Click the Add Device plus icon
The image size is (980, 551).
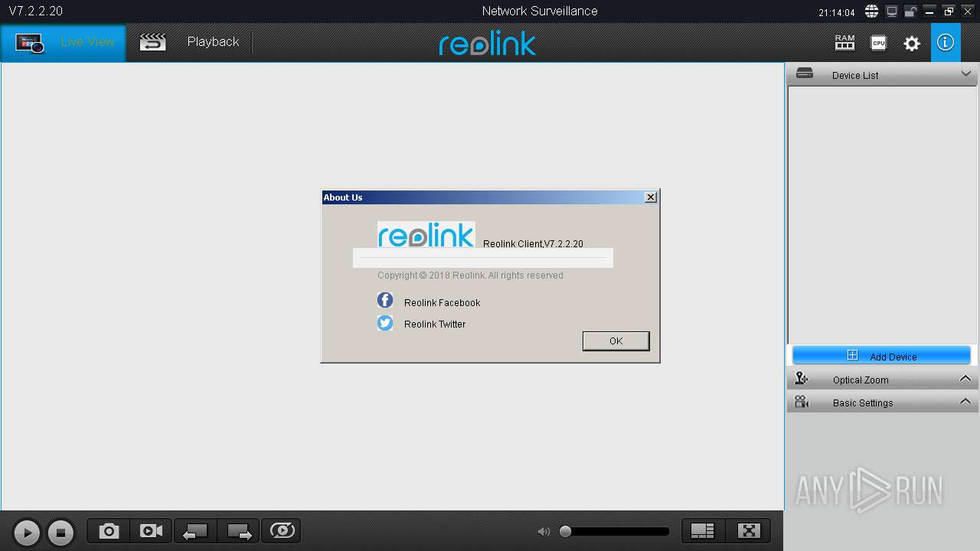[x=852, y=355]
